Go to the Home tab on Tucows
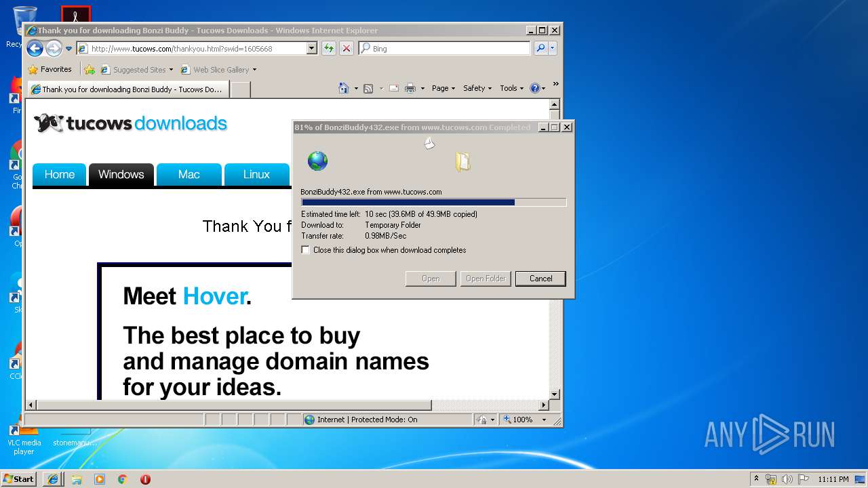 [60, 174]
